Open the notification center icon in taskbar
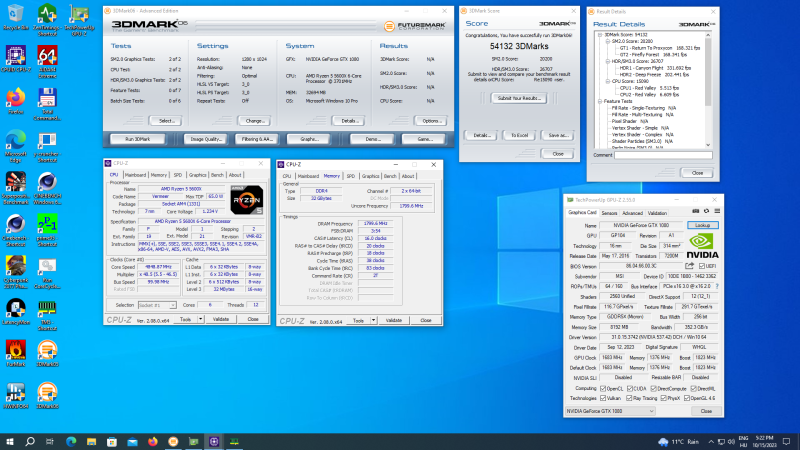 click(x=787, y=441)
